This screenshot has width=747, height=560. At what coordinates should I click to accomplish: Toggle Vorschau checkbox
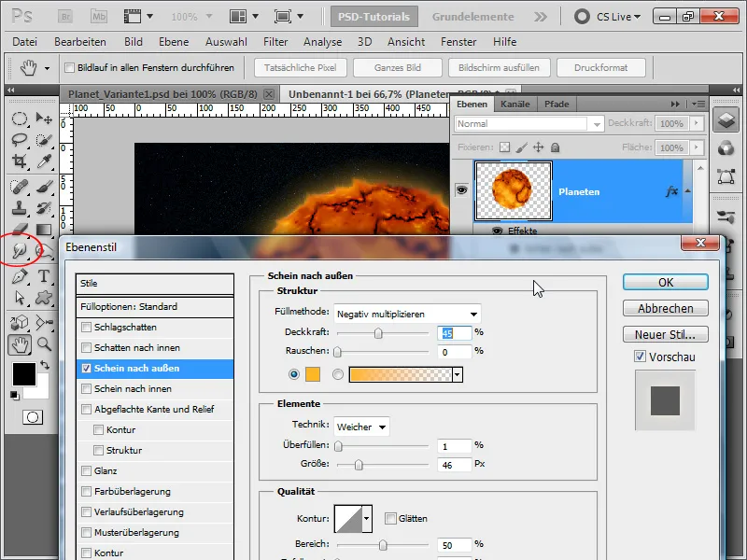[x=640, y=357]
